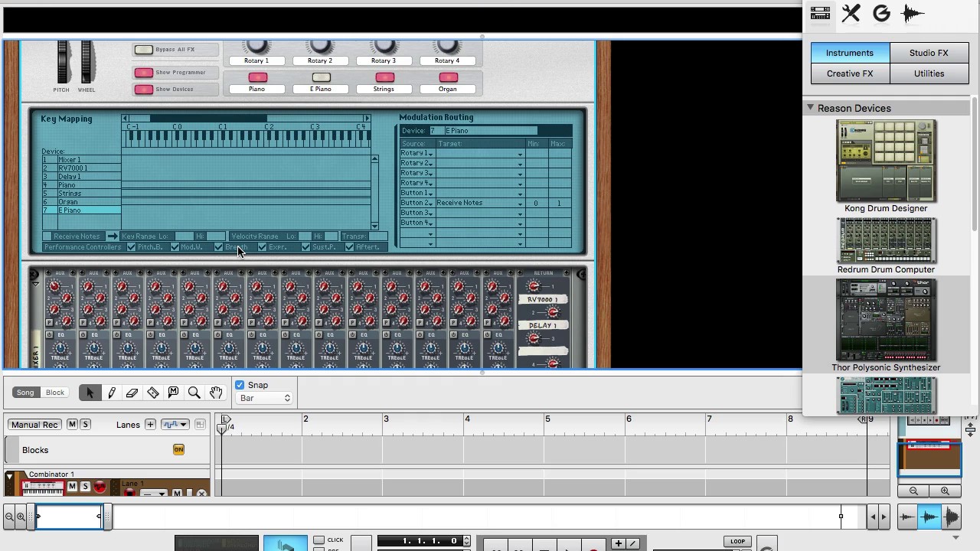Delete Lane 1 with the X icon
This screenshot has height=551, width=980.
[201, 494]
